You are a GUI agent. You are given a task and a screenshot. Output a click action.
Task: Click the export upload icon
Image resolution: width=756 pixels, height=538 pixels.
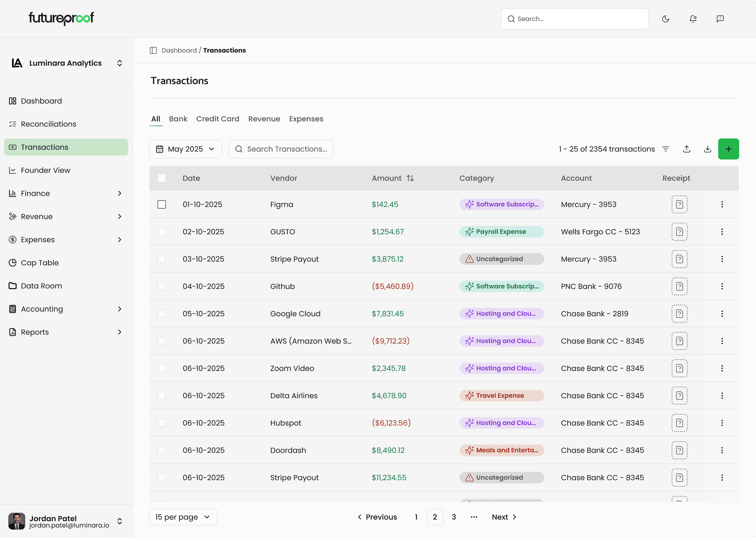687,149
